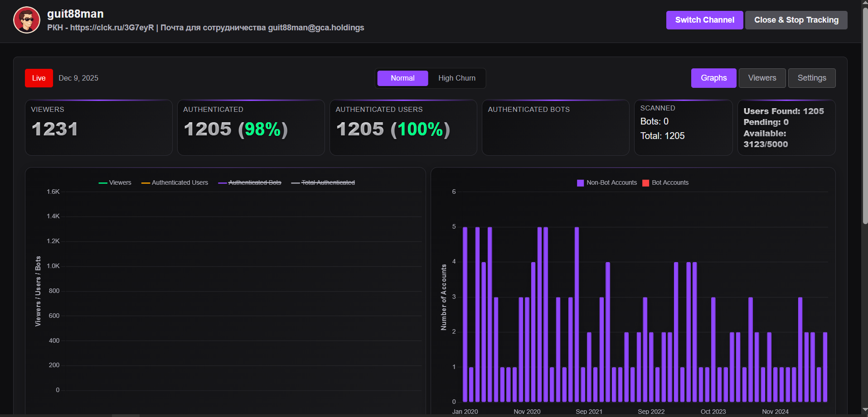Show the Authenticated Bots legend series

250,182
